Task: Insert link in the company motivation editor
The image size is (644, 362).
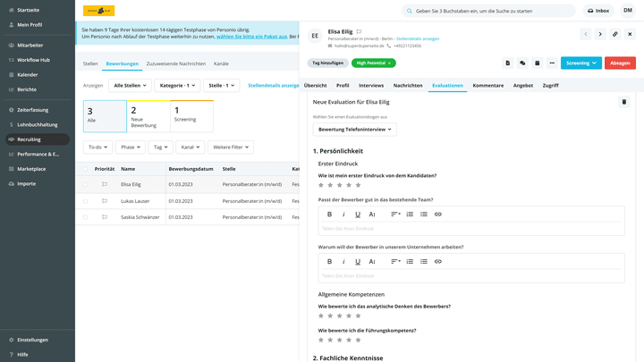Action: tap(437, 261)
